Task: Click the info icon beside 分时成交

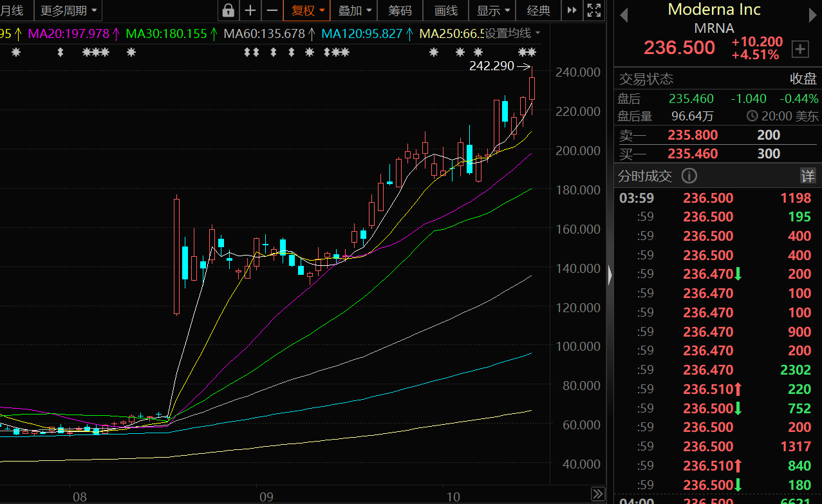Action: click(689, 176)
